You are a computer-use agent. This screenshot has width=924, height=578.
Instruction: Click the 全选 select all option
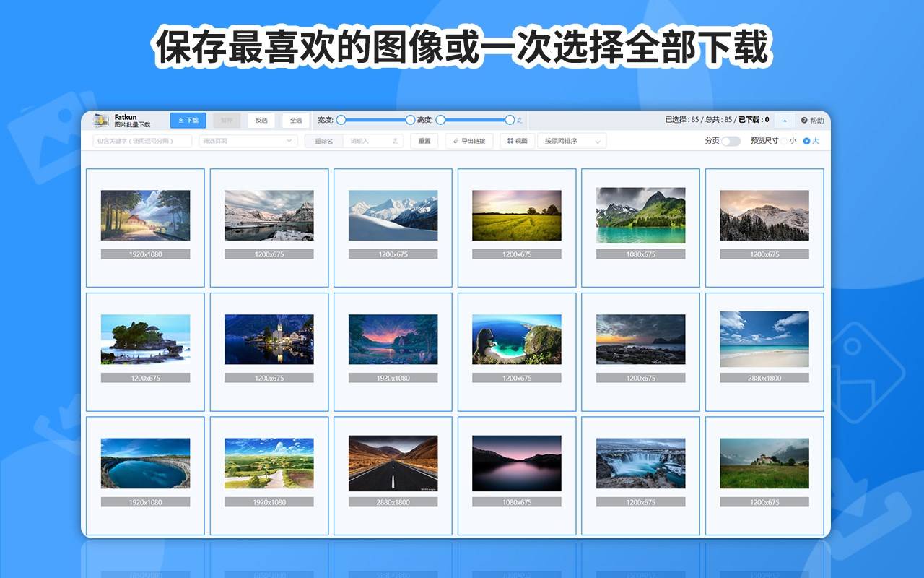(297, 120)
